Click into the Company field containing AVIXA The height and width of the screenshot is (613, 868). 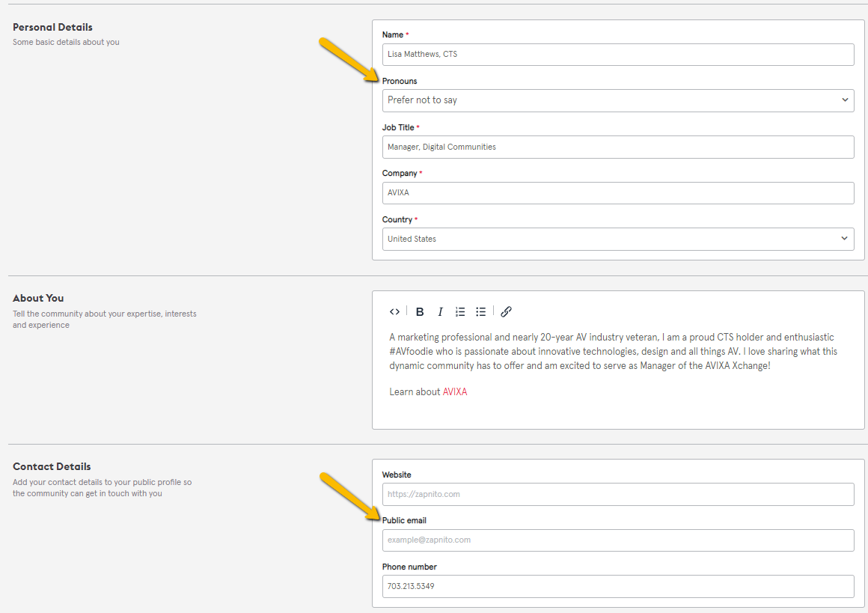pos(617,193)
